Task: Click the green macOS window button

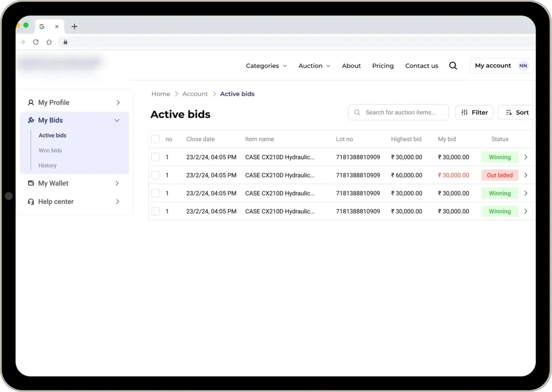Action: (26, 25)
